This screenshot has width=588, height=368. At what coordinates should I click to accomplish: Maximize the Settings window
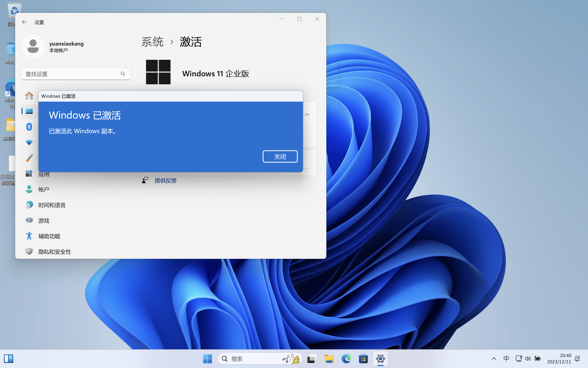(299, 19)
